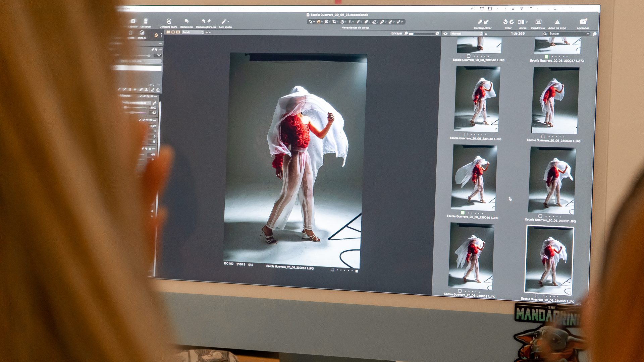Click the Capturar camera icon

[133, 21]
